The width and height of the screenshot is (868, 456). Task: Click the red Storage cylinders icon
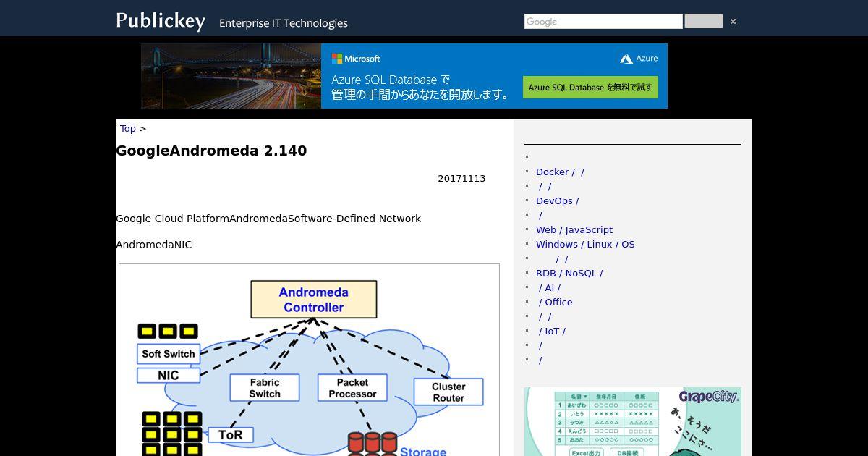coord(372,444)
